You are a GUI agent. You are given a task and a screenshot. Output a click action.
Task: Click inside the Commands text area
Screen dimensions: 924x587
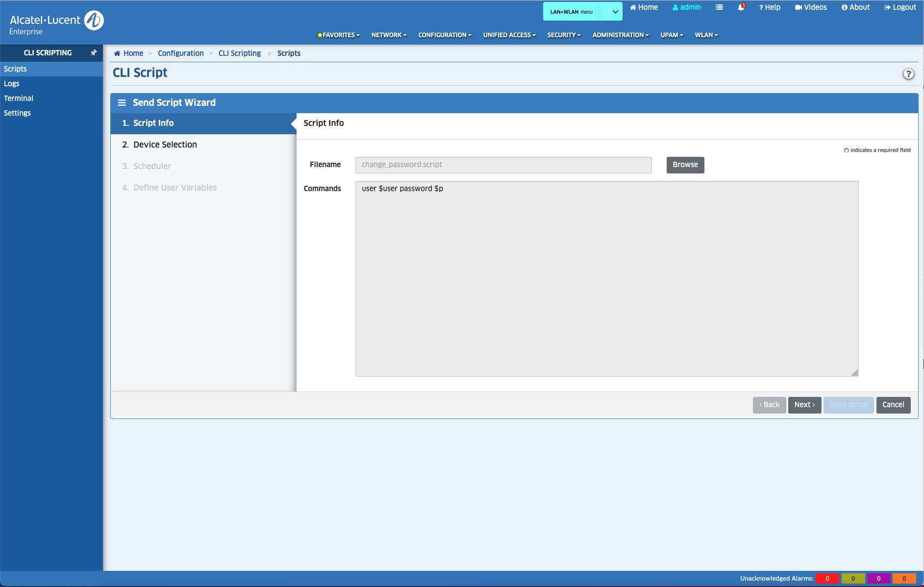point(606,279)
